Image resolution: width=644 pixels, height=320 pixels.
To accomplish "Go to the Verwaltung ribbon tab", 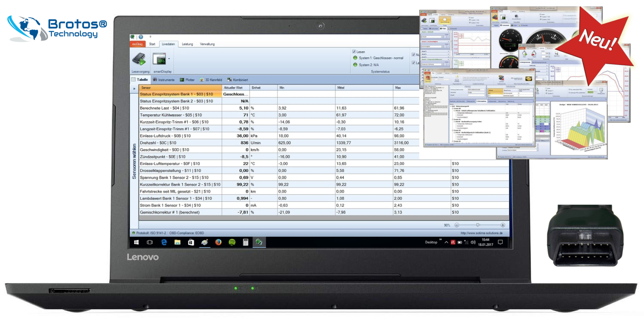I will [x=207, y=44].
